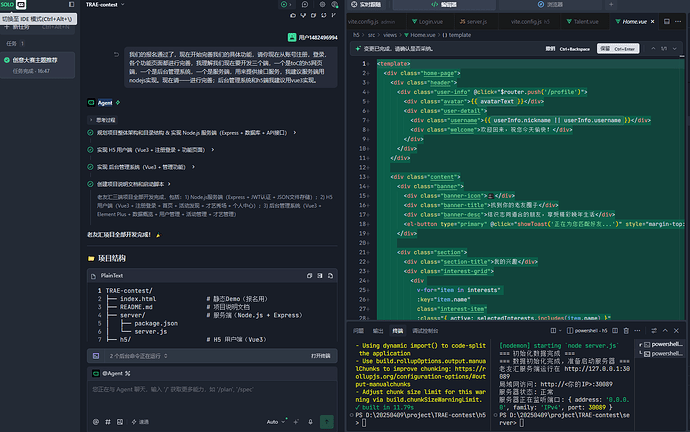Collapse the left task sidebar panel

71,4
